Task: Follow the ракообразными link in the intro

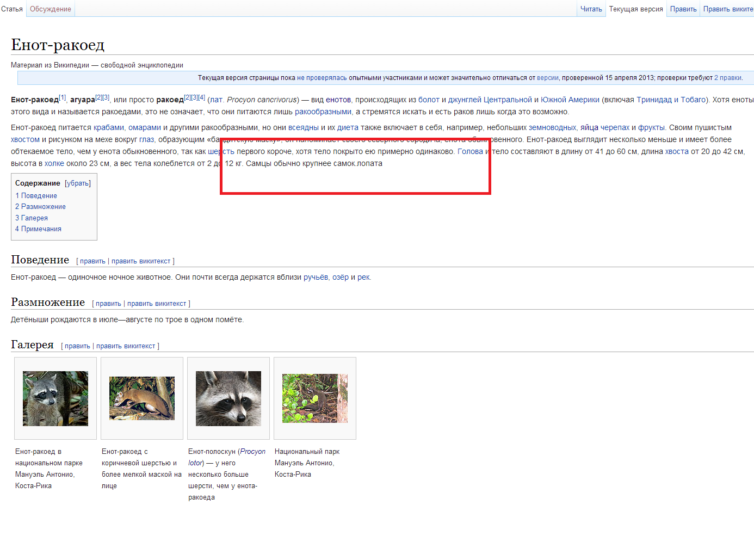Action: (323, 112)
